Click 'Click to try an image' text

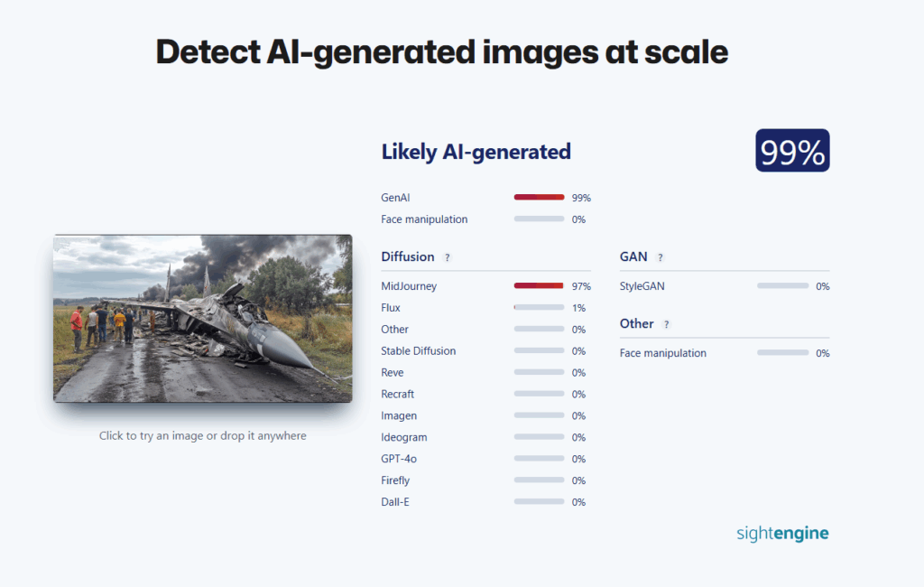(202, 435)
